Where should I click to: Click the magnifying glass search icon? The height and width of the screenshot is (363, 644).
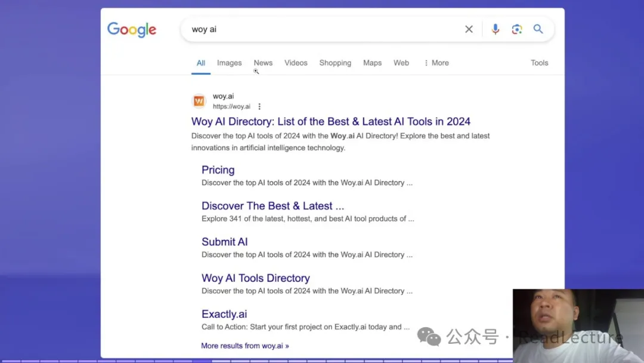point(538,29)
